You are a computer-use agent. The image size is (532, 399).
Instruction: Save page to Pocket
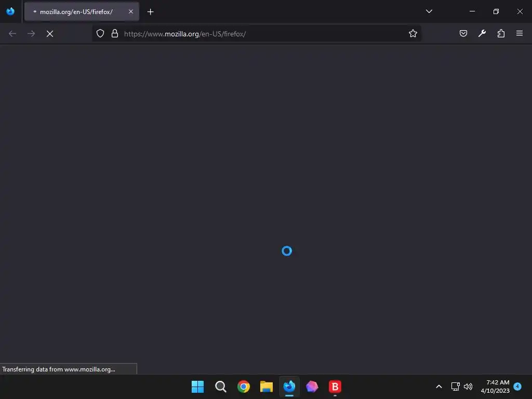[x=463, y=33]
